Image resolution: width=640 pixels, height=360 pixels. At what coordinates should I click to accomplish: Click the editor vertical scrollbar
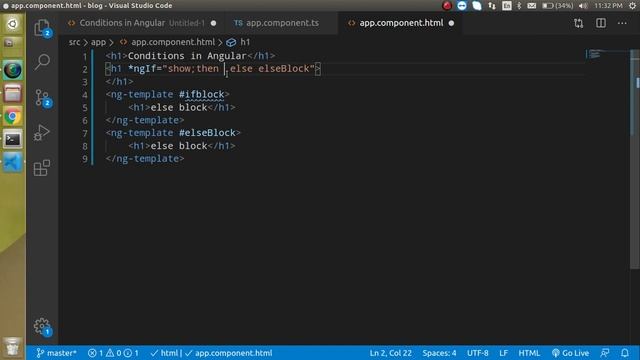point(635,159)
